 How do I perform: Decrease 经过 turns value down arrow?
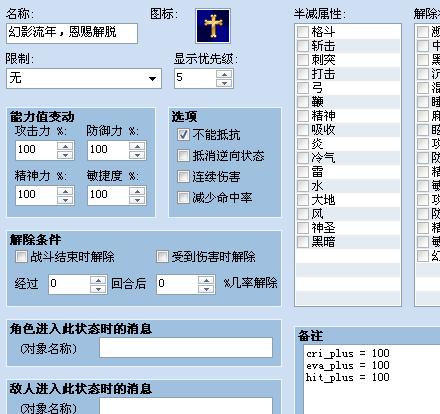click(x=98, y=289)
